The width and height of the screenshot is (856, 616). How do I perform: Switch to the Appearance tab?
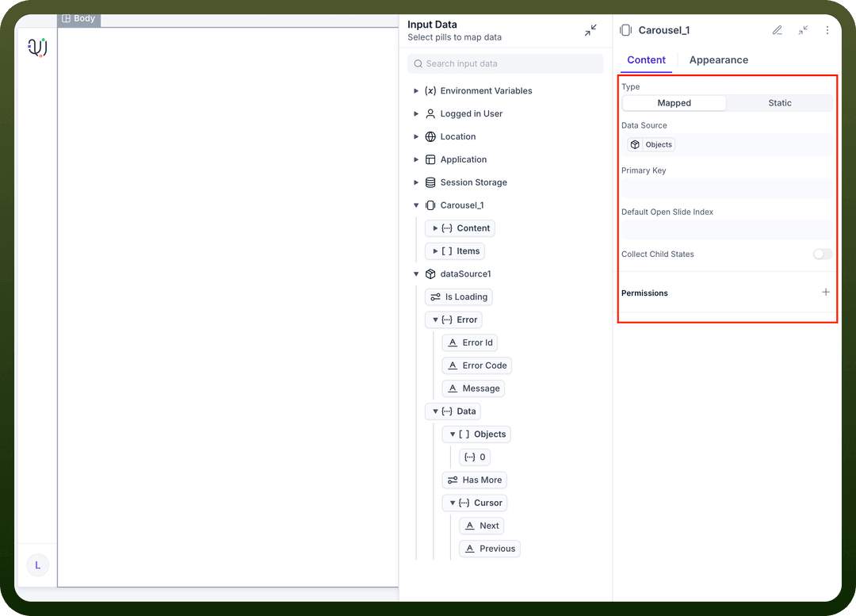click(718, 60)
